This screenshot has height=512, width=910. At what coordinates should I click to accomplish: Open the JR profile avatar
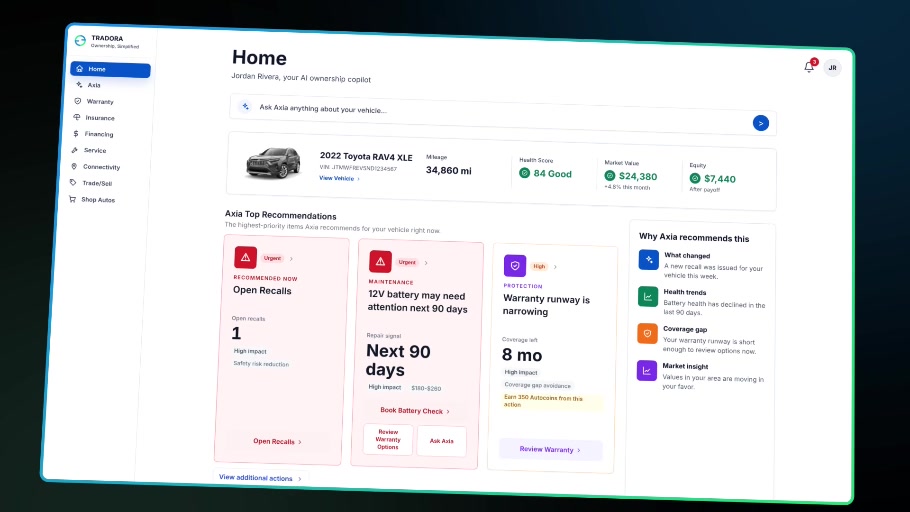[x=832, y=68]
